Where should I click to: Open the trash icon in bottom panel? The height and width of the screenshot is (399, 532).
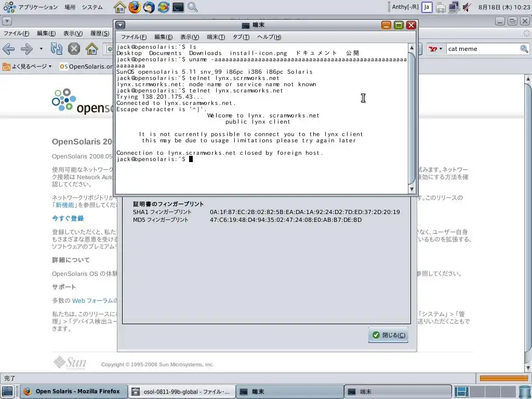click(525, 392)
